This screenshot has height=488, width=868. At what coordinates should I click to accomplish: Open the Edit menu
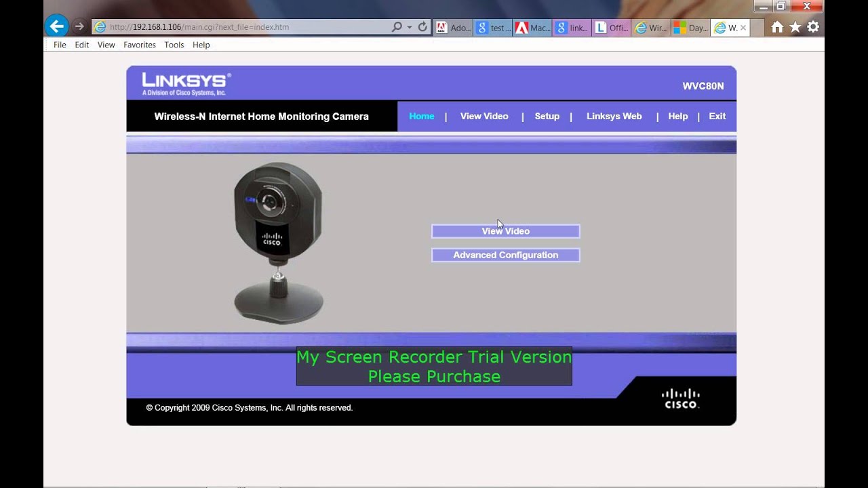click(82, 45)
